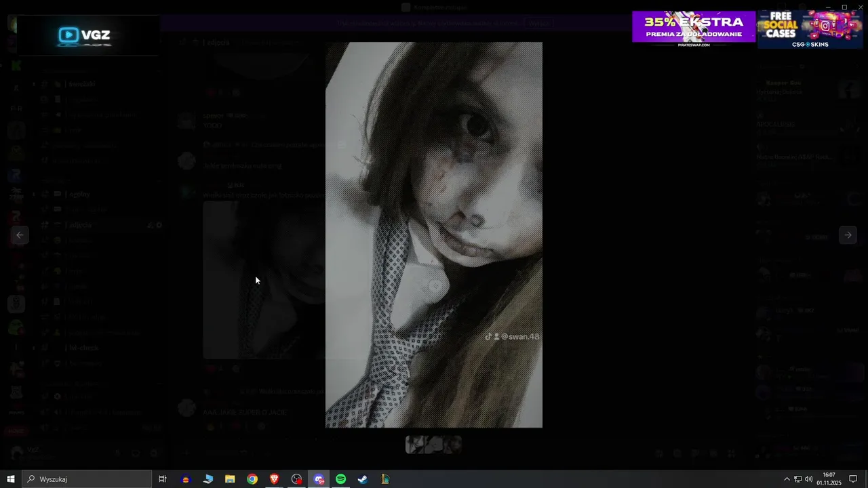
Task: Open the Windows notification center
Action: [x=853, y=479]
